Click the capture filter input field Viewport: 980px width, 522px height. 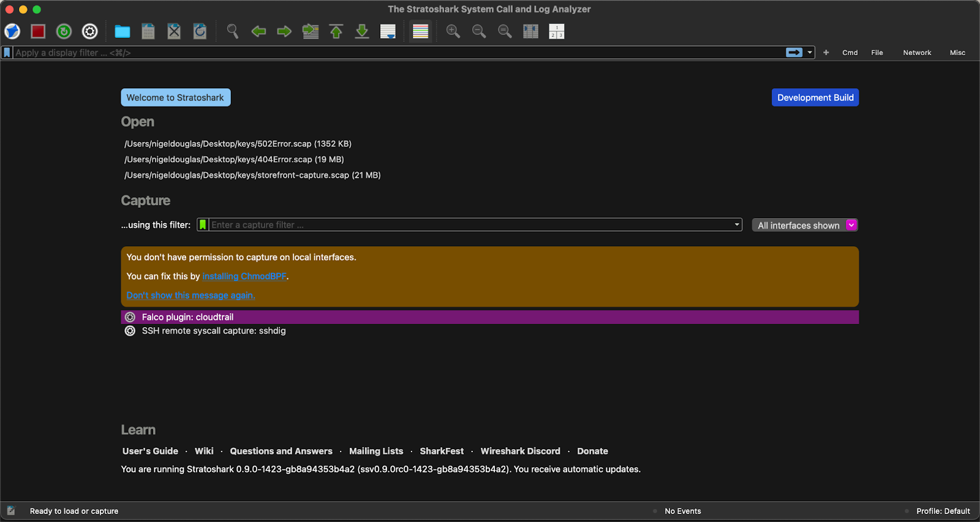[x=470, y=225]
